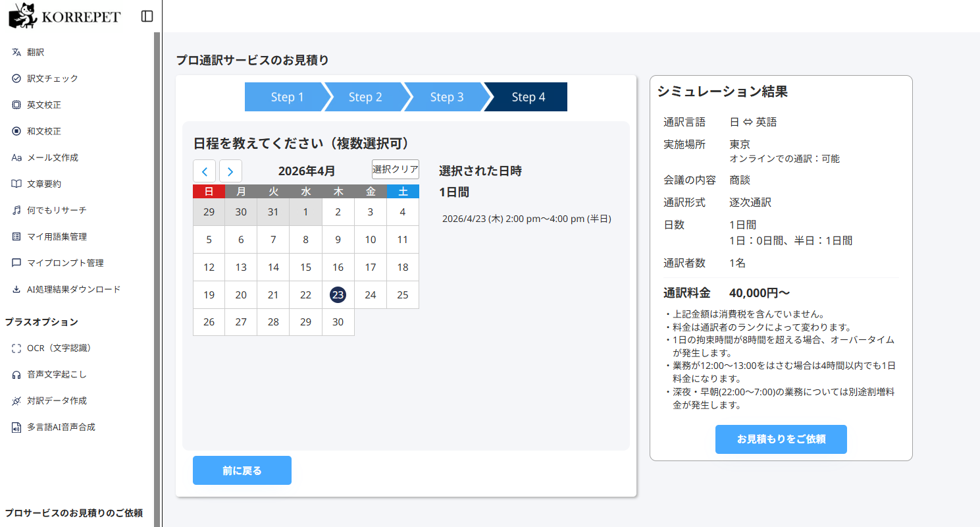The width and height of the screenshot is (980, 527).
Task: Open the 訳文チェック checkmark icon
Action: (x=17, y=78)
